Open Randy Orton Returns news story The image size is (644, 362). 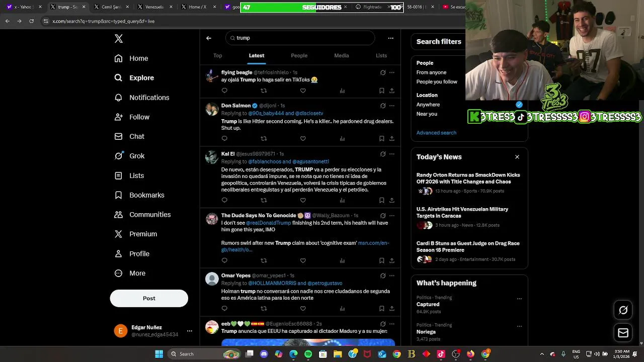[x=468, y=178]
